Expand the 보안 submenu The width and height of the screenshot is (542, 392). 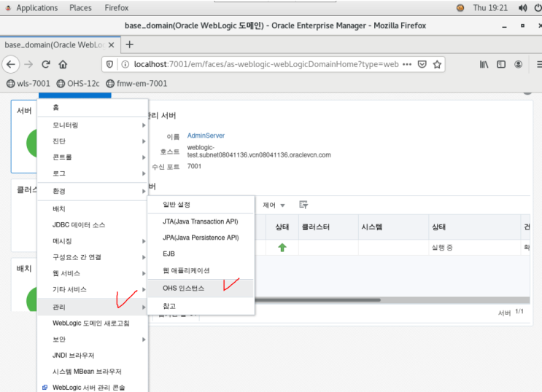point(93,339)
